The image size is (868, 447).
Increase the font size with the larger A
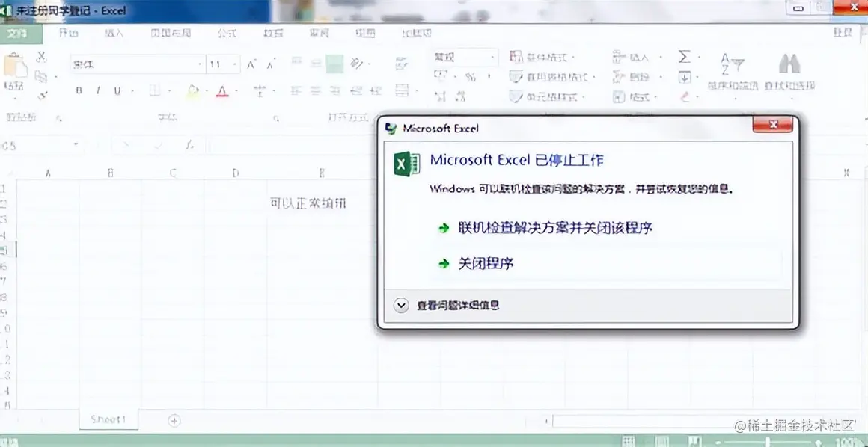pos(251,65)
